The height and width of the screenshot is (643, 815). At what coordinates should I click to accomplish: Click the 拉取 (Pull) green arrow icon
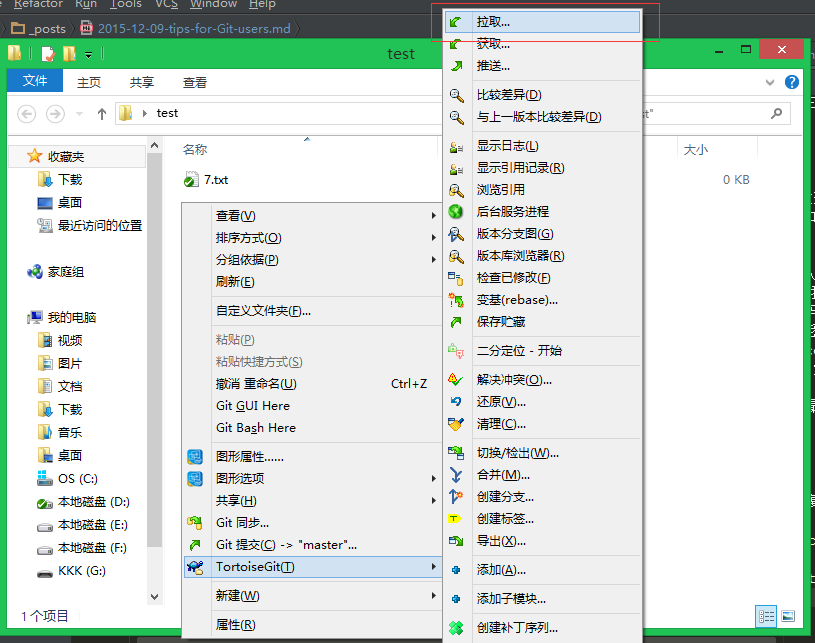[x=457, y=21]
